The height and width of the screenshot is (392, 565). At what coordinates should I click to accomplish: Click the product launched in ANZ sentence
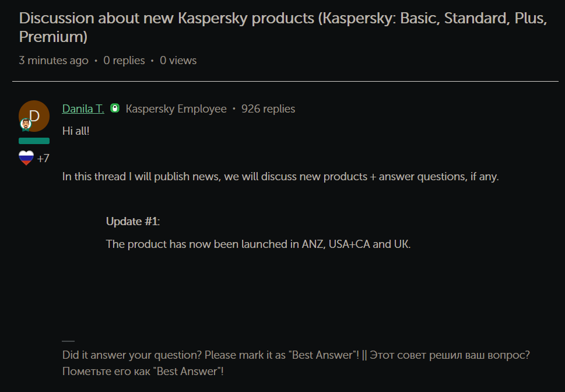258,244
